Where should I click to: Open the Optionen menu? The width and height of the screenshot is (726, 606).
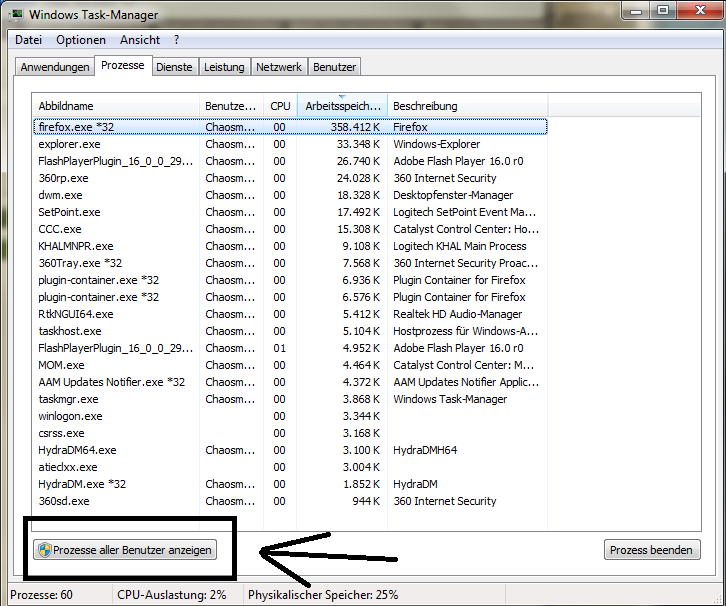[x=81, y=40]
